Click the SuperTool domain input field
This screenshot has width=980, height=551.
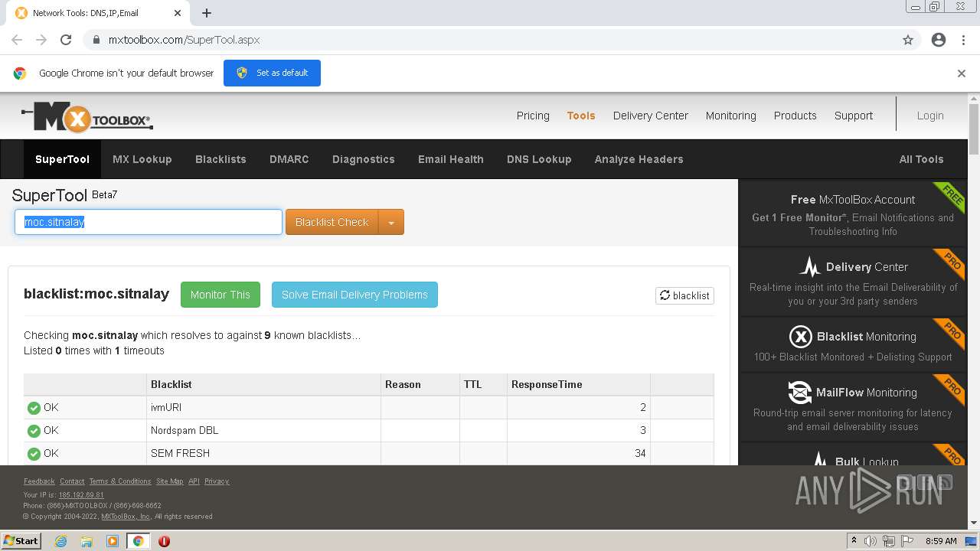pos(149,223)
